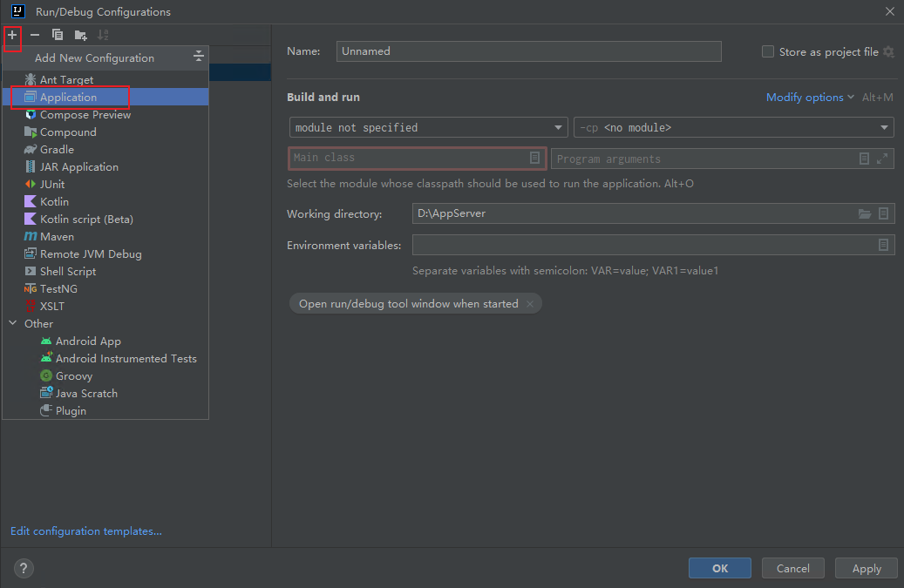904x588 pixels.
Task: Remove the Open run/debug tool window tag
Action: 530,303
